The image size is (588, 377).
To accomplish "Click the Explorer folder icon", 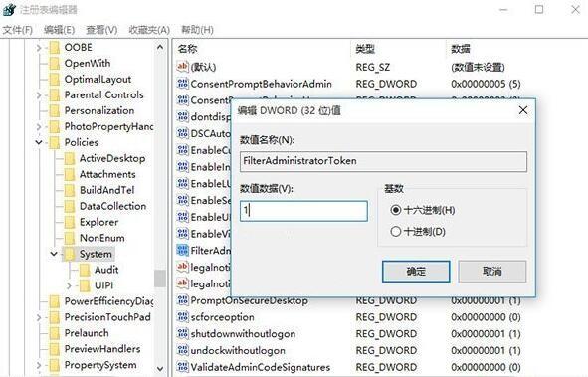I will 70,222.
